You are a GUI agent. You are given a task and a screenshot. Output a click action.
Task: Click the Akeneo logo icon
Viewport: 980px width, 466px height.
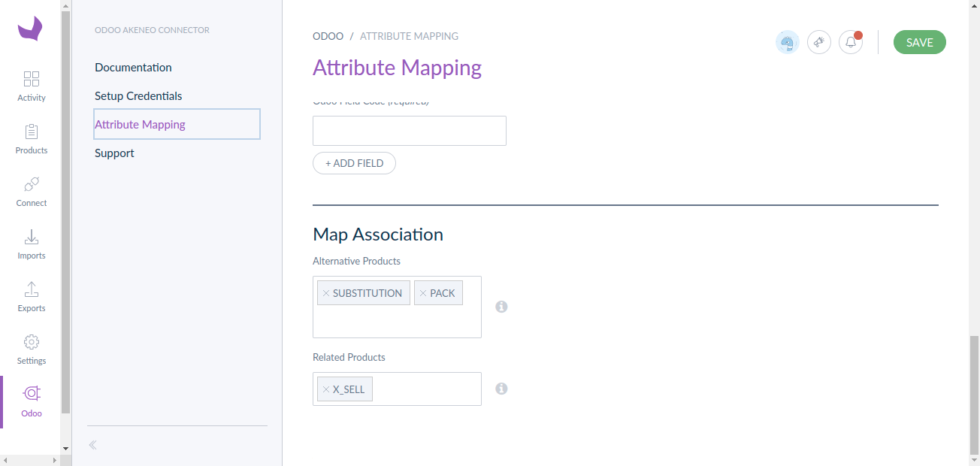[30, 29]
